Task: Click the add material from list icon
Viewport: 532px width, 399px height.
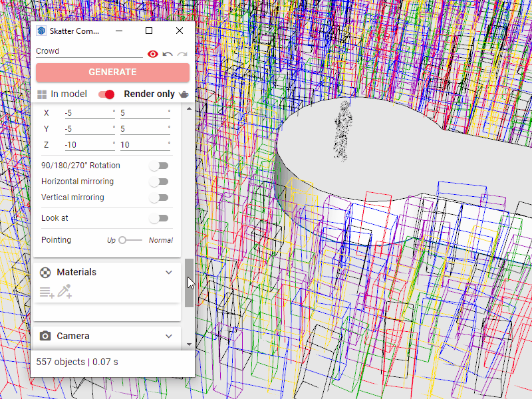Action: [47, 291]
